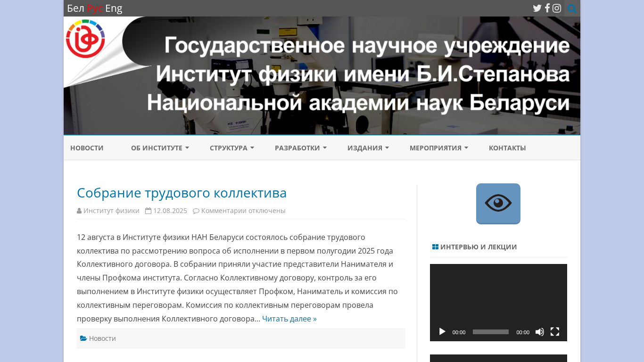Click the institute logo in the banner
This screenshot has width=644, height=362.
point(85,39)
